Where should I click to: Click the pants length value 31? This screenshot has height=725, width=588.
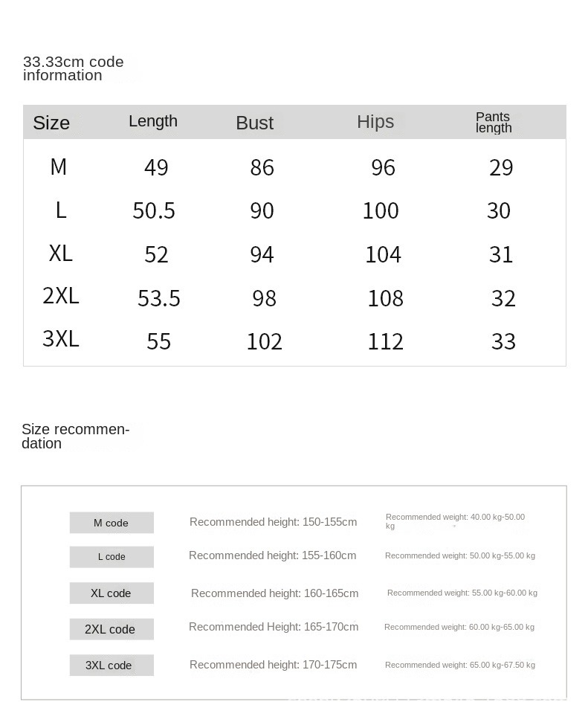point(501,255)
